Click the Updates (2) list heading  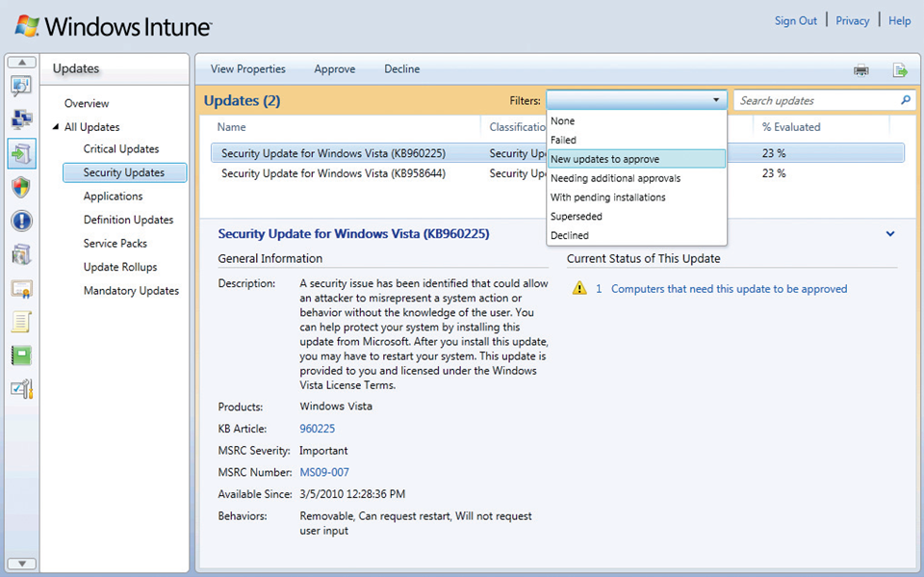[242, 100]
